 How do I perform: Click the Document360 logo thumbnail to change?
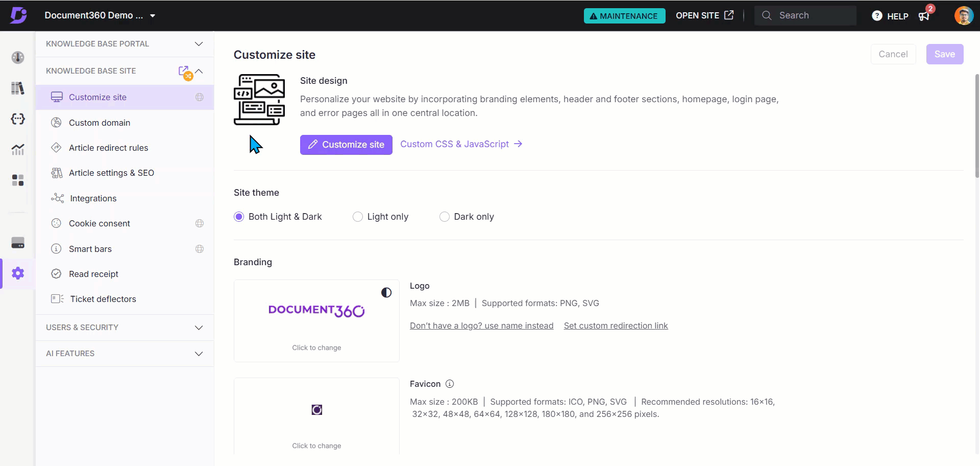316,321
